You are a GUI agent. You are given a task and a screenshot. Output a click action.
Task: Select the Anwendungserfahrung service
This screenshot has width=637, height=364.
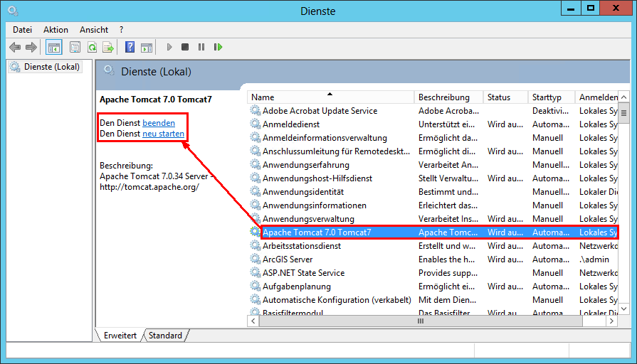click(306, 165)
